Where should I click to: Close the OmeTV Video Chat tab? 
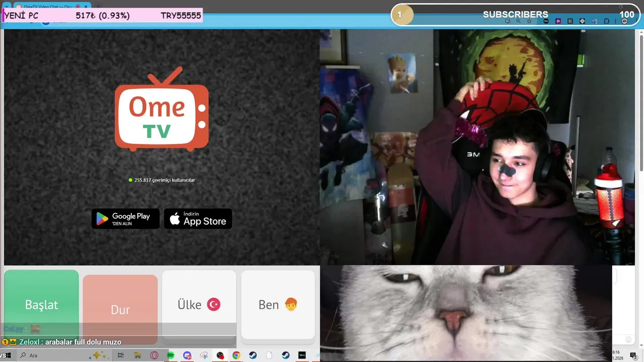point(86,7)
